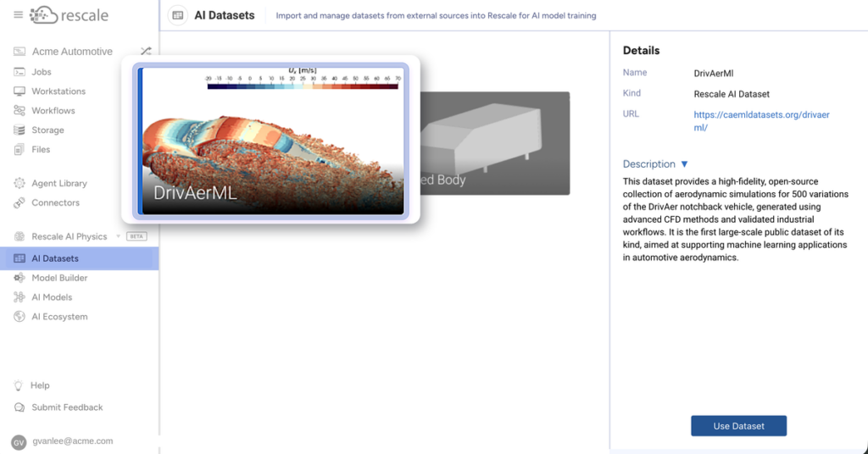Click the AI Ecosystem globe icon
The width and height of the screenshot is (868, 454).
tap(19, 316)
